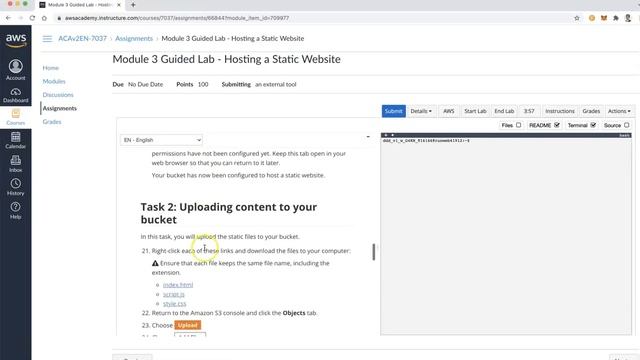640x360 pixels.
Task: Open the Help icon in sidebar
Action: pos(16,211)
